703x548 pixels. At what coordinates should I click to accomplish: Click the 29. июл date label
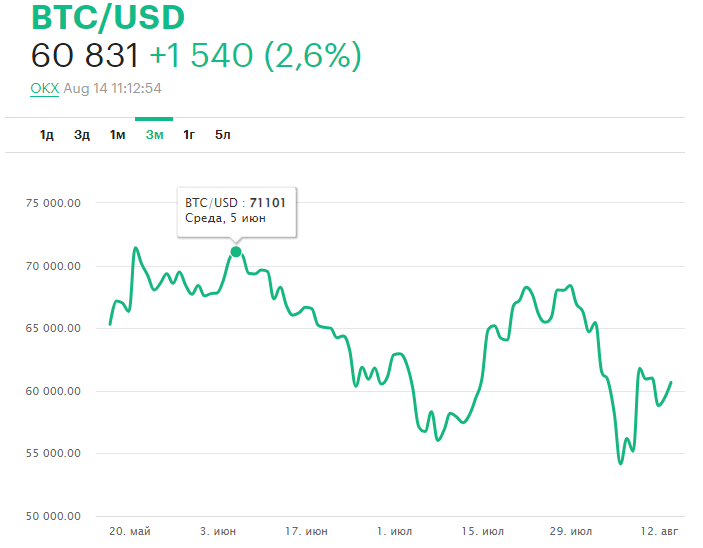(571, 531)
